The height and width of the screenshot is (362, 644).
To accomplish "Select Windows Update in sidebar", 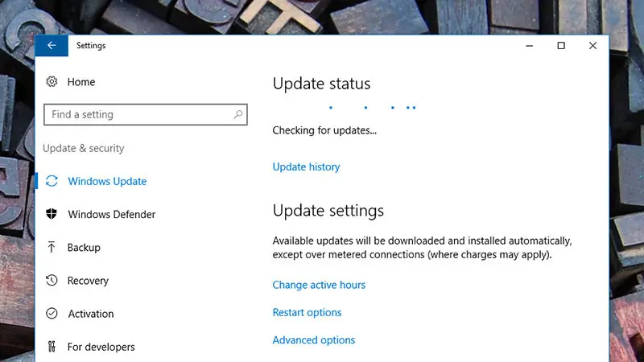I will [107, 182].
